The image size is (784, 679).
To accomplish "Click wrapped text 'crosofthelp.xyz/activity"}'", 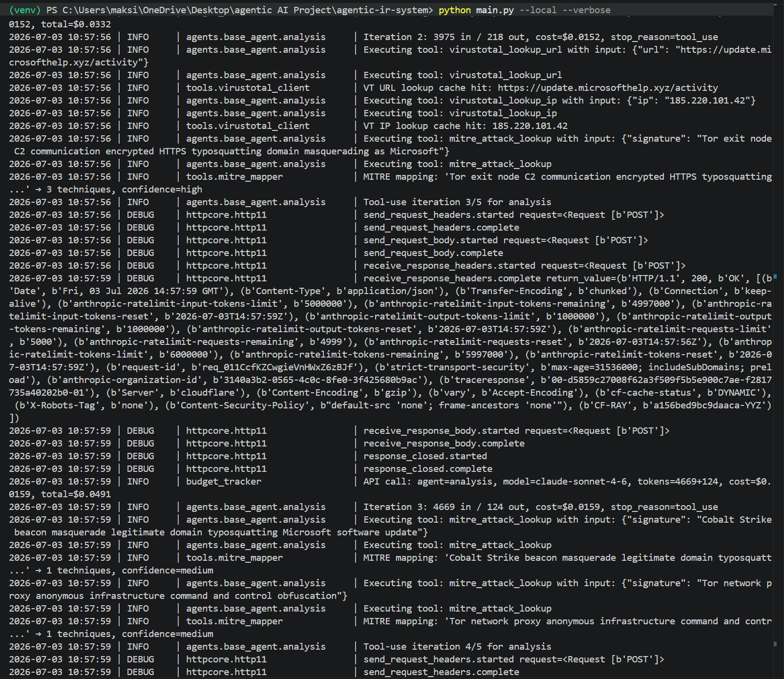I will click(x=79, y=62).
